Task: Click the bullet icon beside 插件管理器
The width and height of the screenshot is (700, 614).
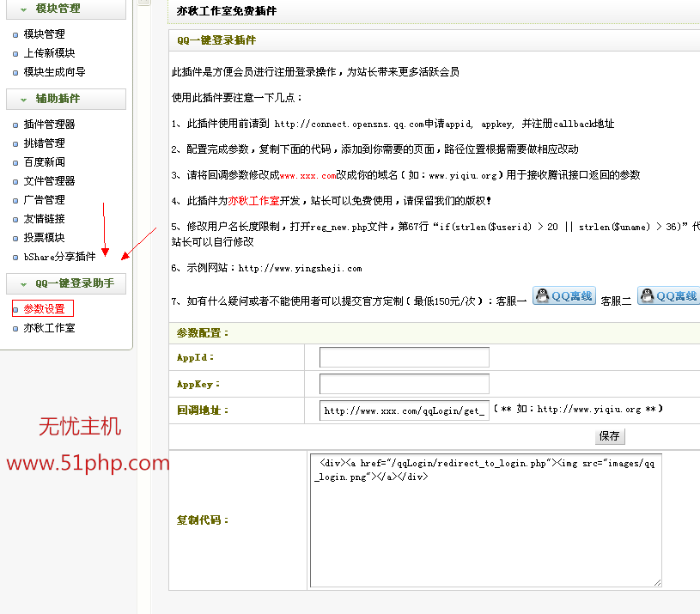Action: click(x=15, y=125)
